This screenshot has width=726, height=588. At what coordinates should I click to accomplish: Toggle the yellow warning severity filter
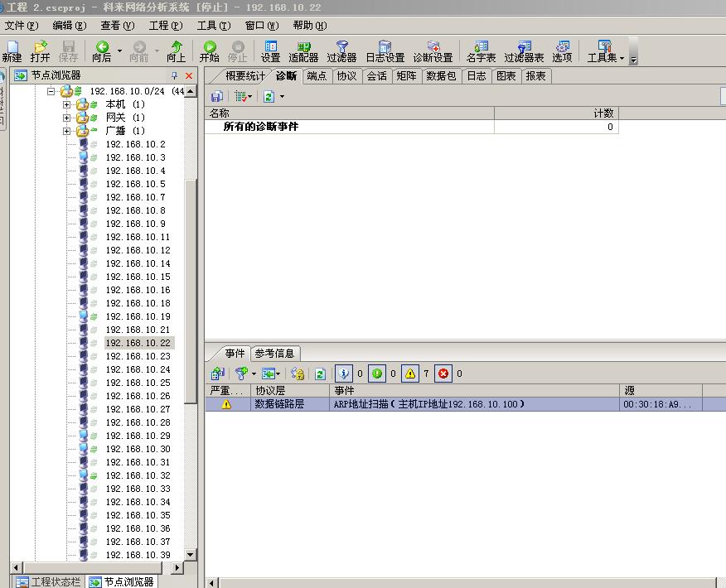coord(409,374)
